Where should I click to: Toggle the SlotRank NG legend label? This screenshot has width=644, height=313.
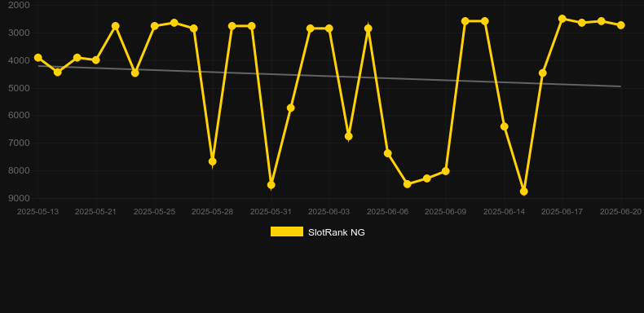[337, 232]
